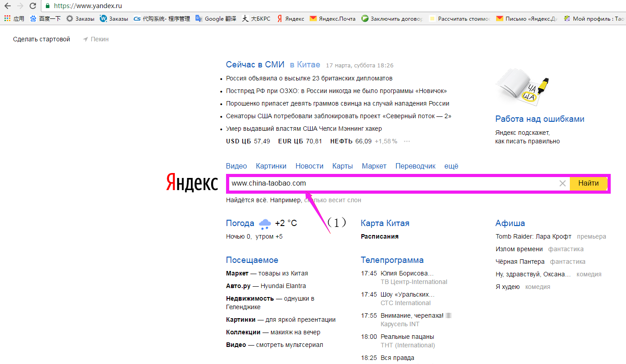The width and height of the screenshot is (626, 364).
Task: Go back with browser back arrow
Action: 7,6
